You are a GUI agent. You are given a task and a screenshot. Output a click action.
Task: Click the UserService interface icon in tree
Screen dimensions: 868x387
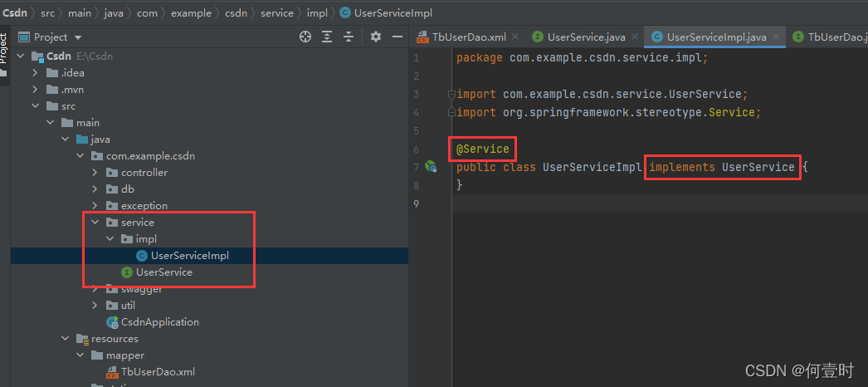[x=127, y=272]
